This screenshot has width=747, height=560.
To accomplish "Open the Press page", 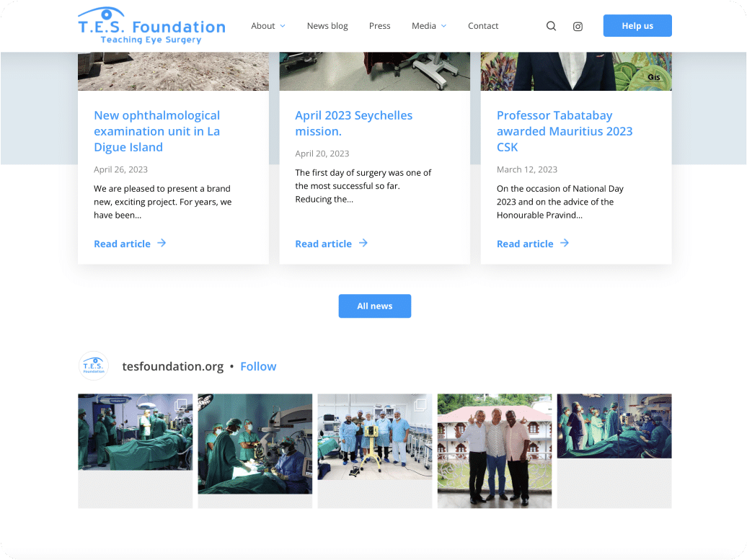I will 380,26.
